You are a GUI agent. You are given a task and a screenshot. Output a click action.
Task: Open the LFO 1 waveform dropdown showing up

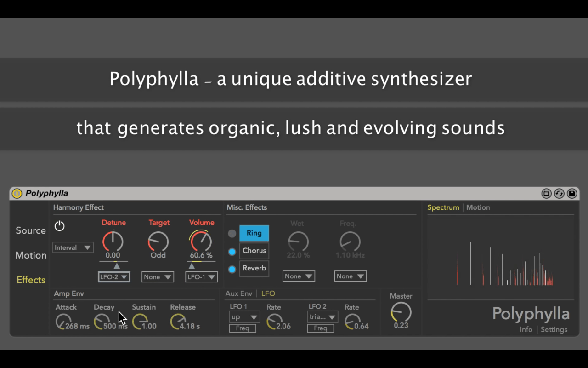(x=244, y=317)
